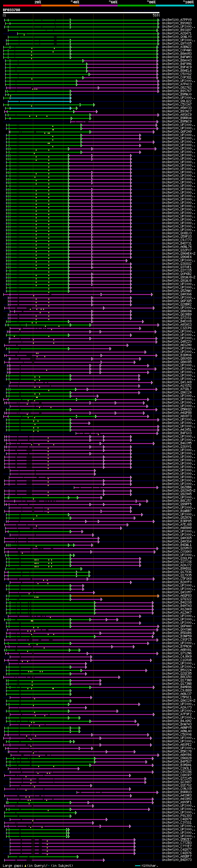Viewport: 197px width, 868px height.
Task: Select label UniRef100_A6NL74
Action: (x=177, y=247)
